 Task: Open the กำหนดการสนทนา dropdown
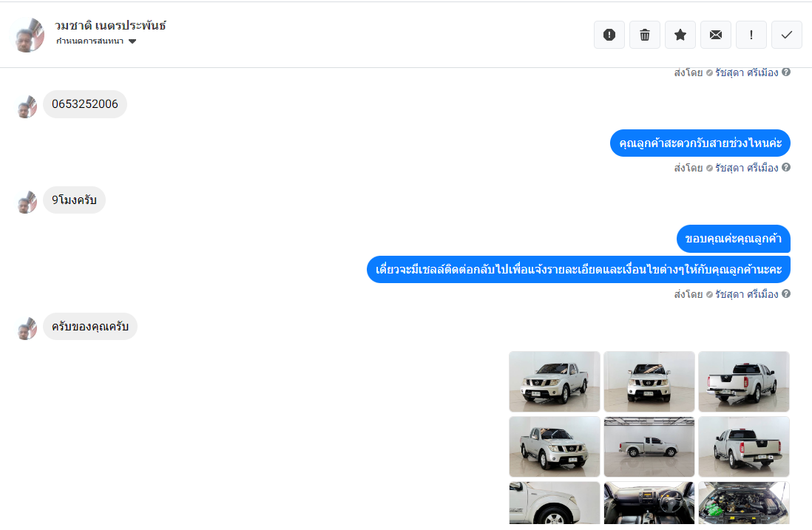(96, 41)
